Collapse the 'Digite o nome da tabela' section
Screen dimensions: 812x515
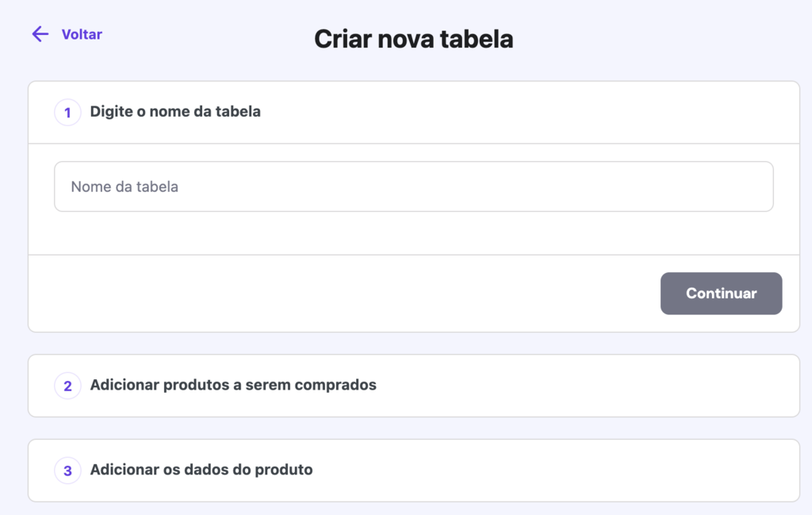(x=175, y=112)
